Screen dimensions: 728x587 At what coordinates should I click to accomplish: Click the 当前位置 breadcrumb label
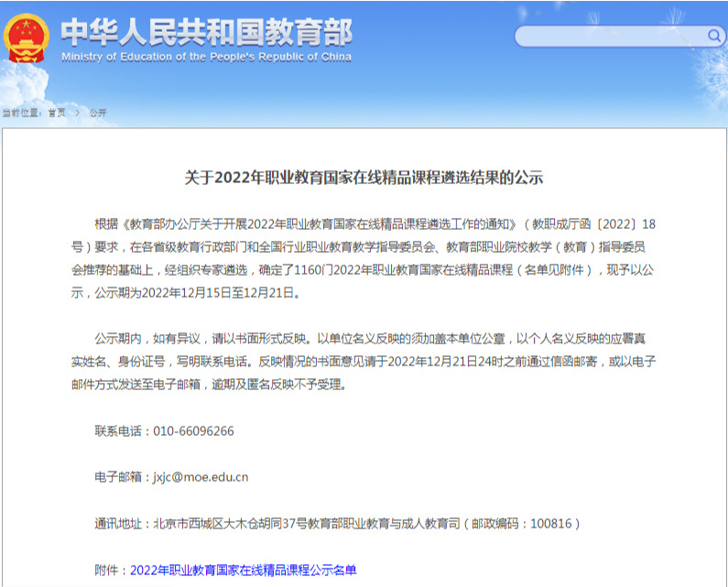point(22,113)
